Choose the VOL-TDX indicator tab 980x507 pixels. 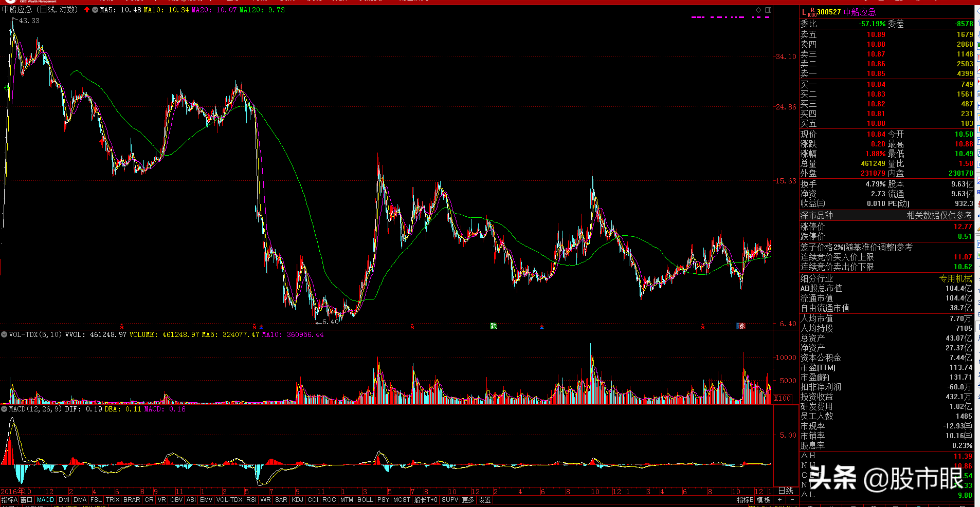click(x=229, y=500)
